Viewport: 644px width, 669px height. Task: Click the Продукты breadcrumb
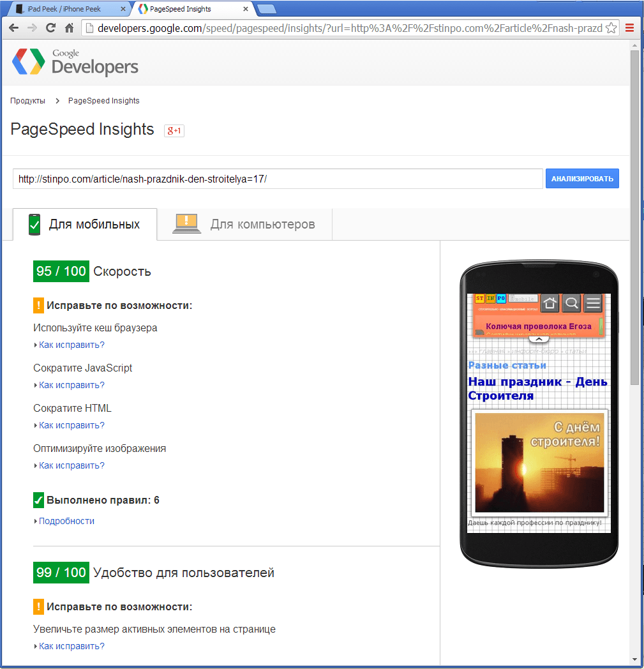[x=27, y=101]
